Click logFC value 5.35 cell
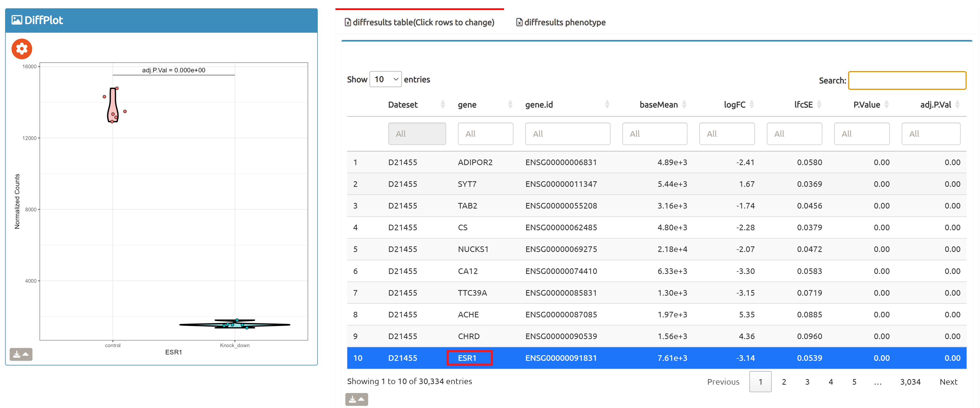This screenshot has width=980, height=408. [x=746, y=314]
